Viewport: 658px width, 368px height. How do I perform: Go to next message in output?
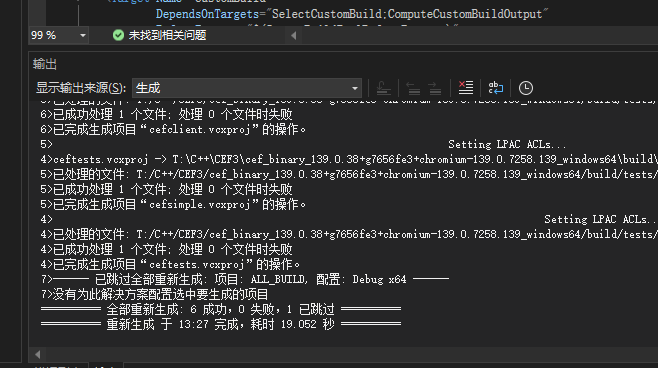point(435,88)
